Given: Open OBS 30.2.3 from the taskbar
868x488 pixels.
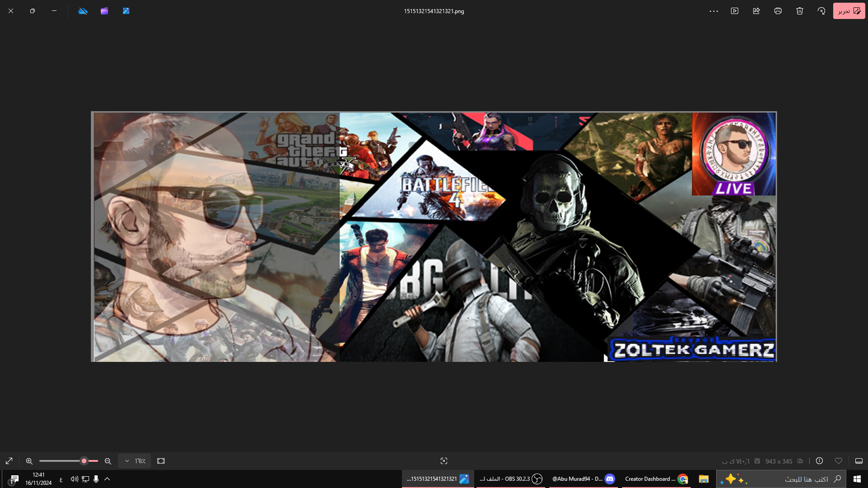Looking at the screenshot, I should [510, 479].
